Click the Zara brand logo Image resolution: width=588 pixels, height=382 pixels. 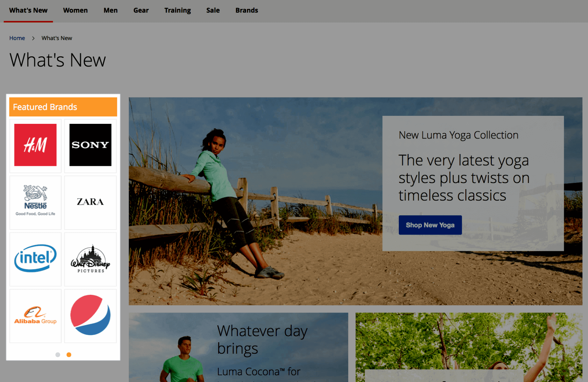pyautogui.click(x=90, y=202)
